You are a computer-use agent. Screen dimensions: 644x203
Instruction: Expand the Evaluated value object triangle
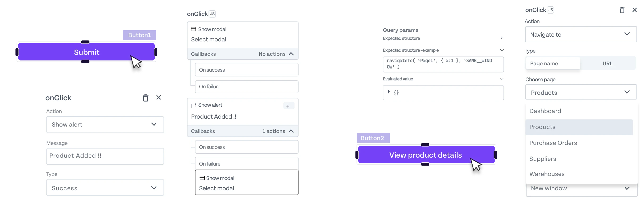[x=388, y=92]
